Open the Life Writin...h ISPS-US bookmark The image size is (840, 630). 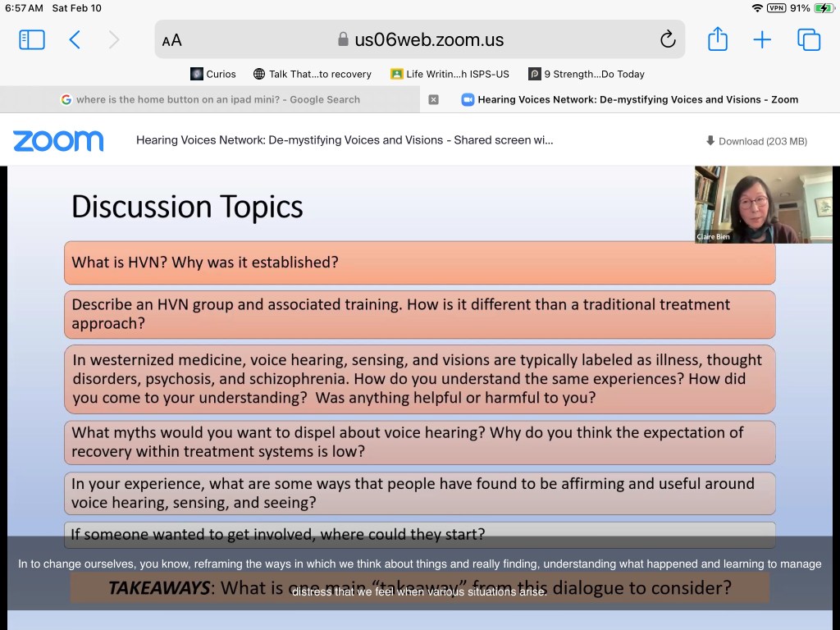pos(450,74)
